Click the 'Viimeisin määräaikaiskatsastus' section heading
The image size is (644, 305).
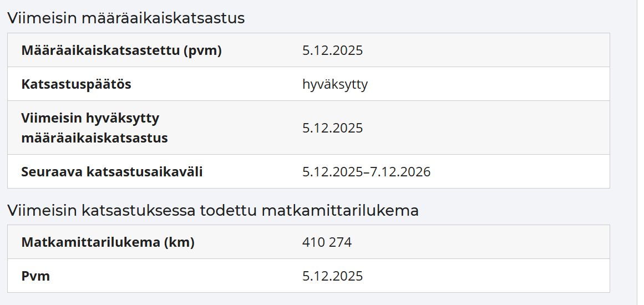point(126,18)
